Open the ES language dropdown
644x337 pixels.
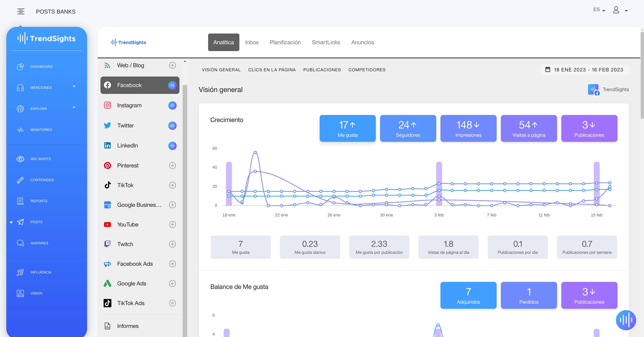pos(599,10)
